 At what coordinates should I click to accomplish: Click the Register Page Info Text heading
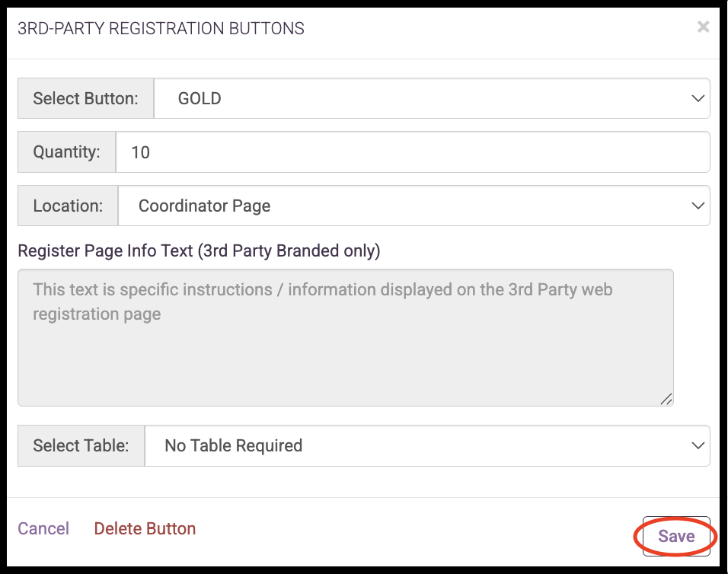tap(199, 250)
